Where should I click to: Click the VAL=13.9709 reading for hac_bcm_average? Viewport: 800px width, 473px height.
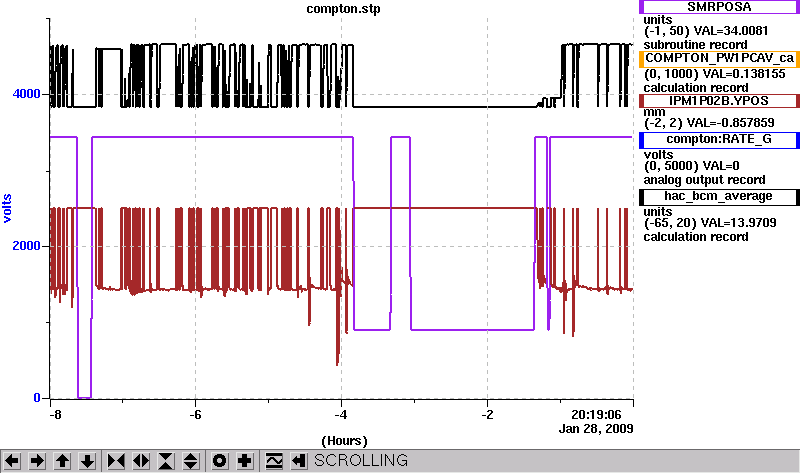pyautogui.click(x=739, y=223)
